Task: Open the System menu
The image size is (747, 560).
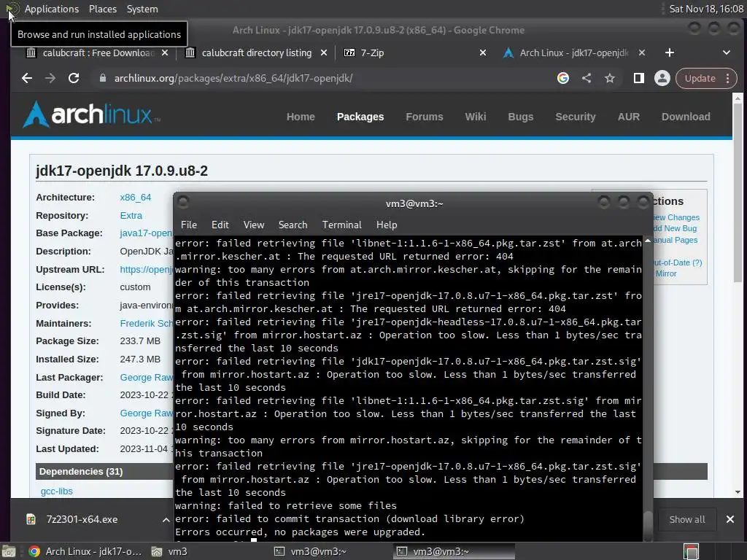Action: 142,9
